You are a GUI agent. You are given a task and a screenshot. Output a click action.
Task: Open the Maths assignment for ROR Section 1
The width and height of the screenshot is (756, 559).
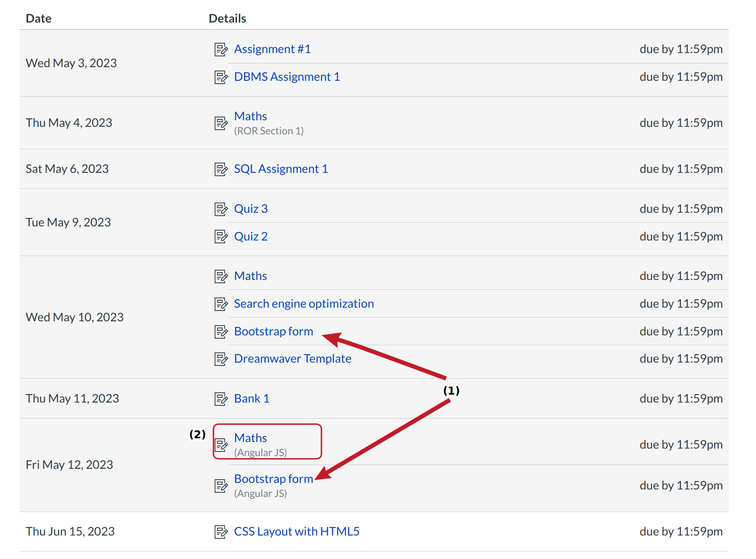click(251, 116)
